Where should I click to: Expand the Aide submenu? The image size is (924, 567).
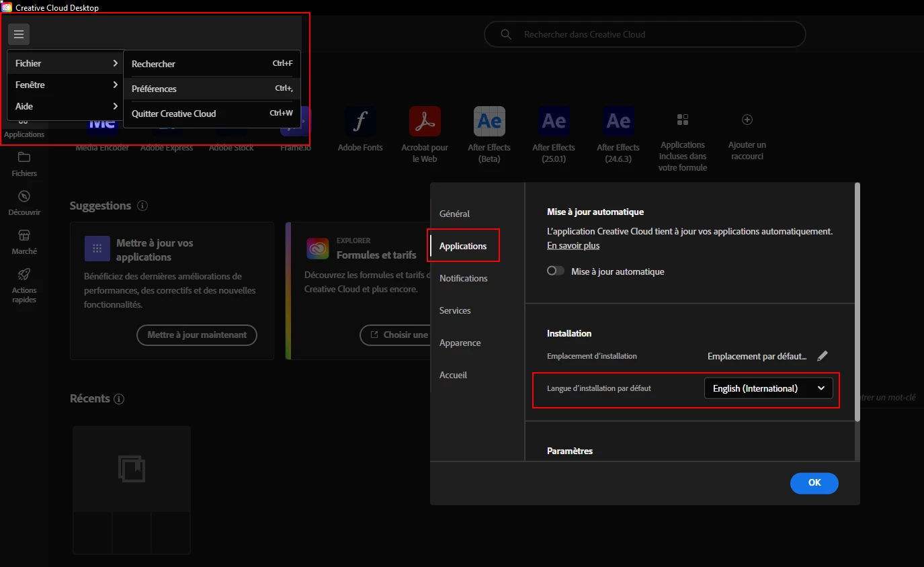(x=65, y=106)
